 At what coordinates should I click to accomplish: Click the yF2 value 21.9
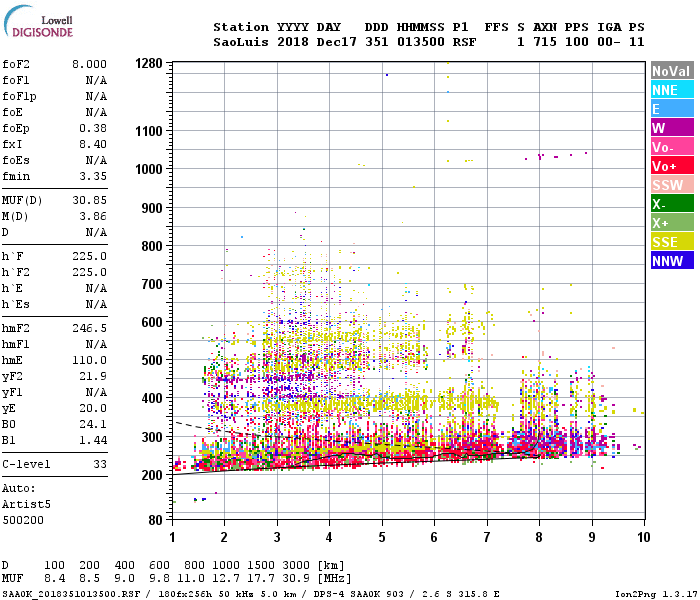pos(93,376)
